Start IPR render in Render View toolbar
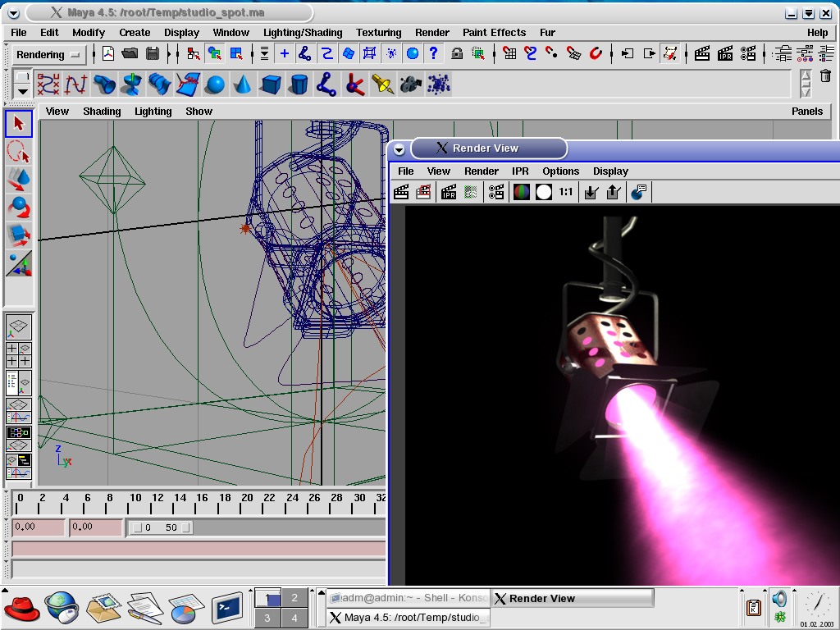 [x=449, y=192]
